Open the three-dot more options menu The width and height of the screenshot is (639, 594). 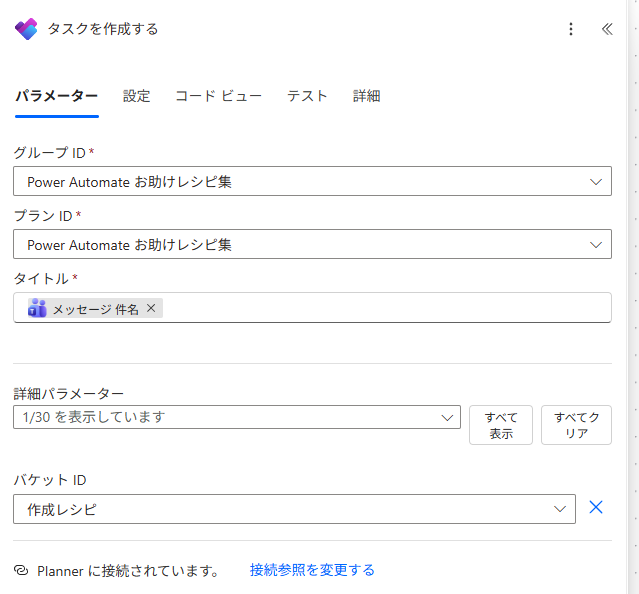coord(571,29)
